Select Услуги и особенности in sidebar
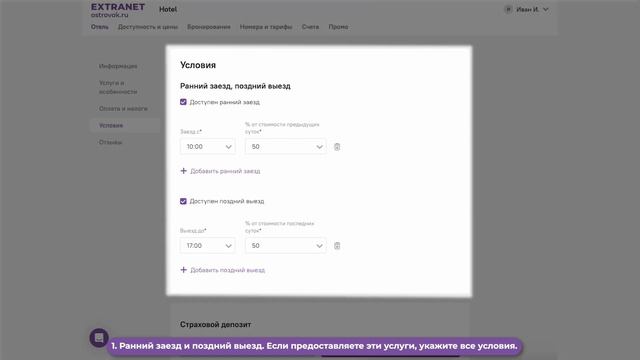Image resolution: width=640 pixels, height=360 pixels. tap(118, 87)
